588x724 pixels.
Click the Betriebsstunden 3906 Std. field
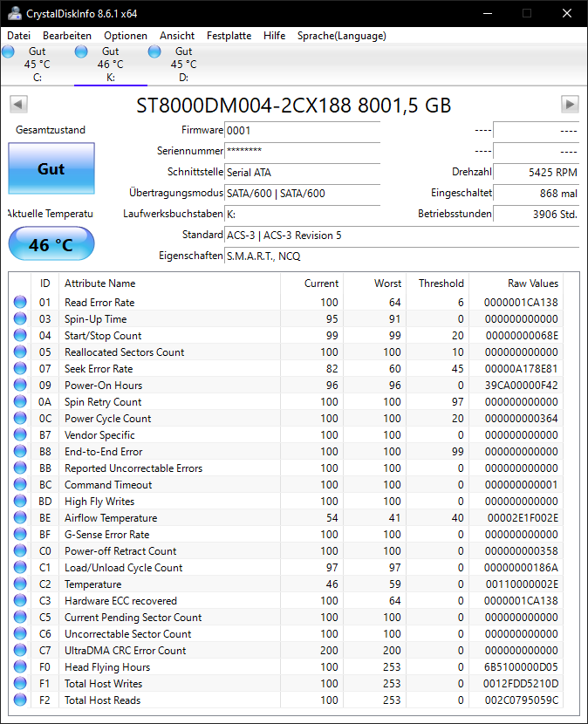[536, 215]
